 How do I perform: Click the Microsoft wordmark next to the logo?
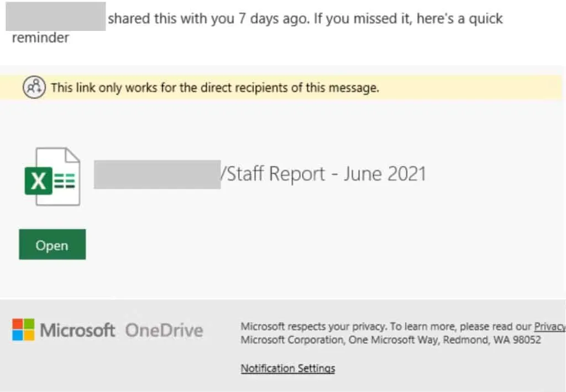pyautogui.click(x=77, y=330)
